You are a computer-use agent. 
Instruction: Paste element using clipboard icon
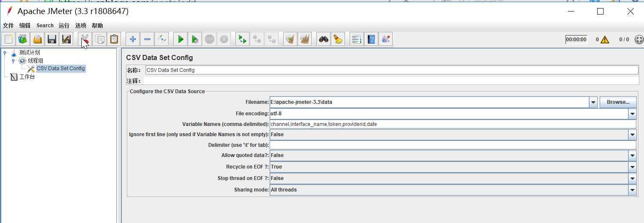tap(114, 39)
